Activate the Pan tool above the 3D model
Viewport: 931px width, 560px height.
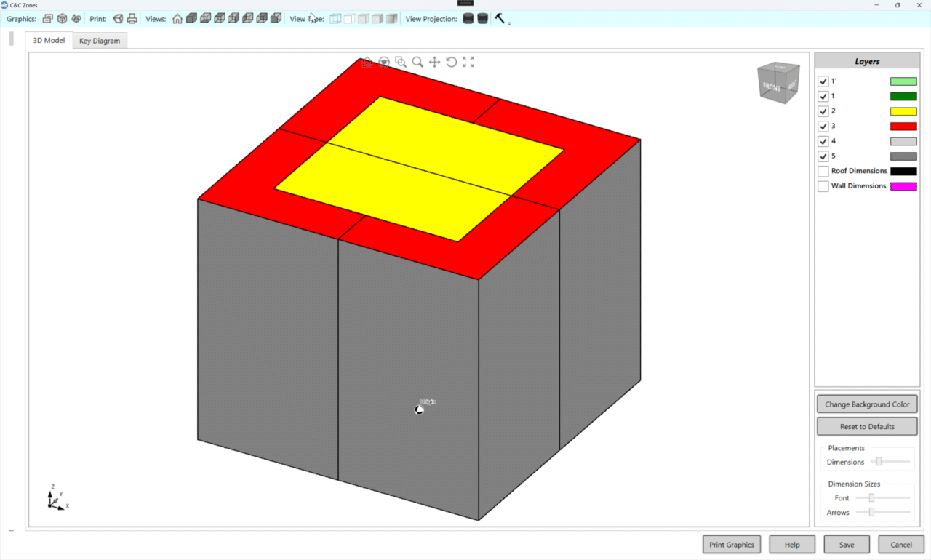pyautogui.click(x=434, y=62)
